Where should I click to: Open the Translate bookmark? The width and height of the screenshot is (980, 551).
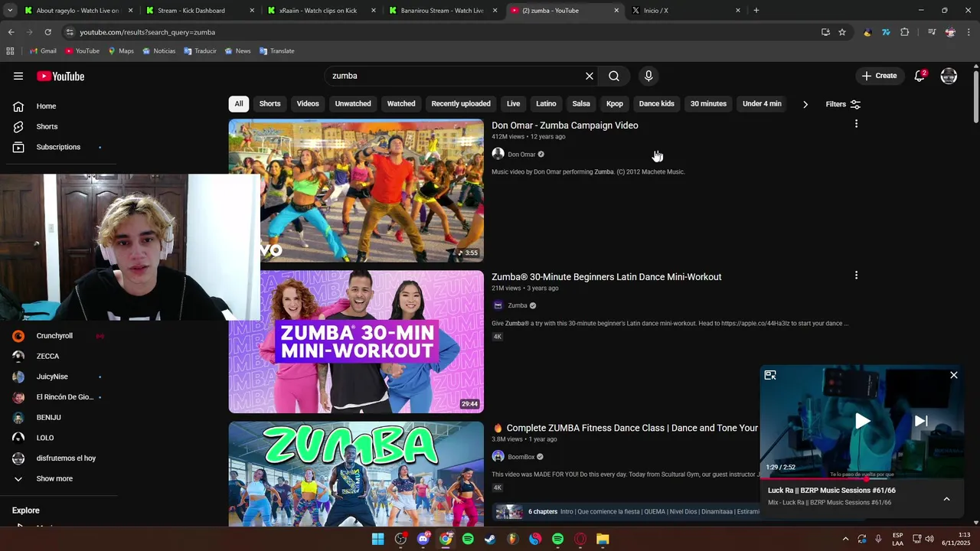[x=276, y=51]
